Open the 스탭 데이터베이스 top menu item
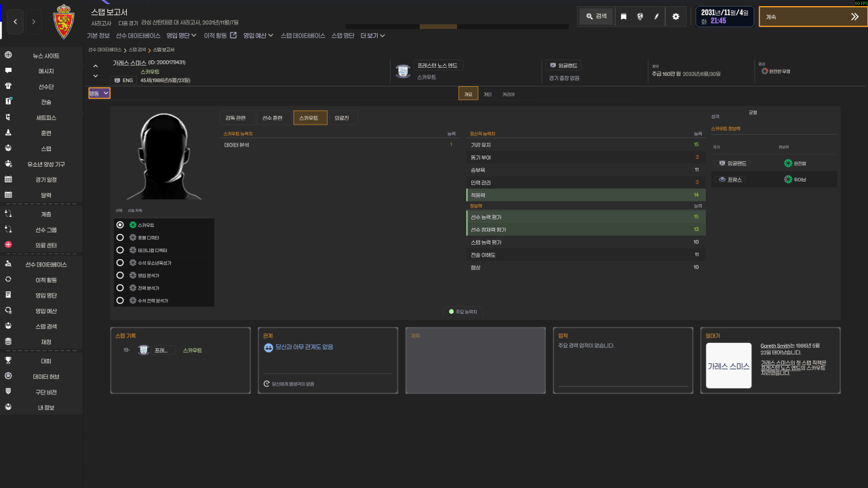Viewport: 868px width, 488px height. tap(303, 35)
